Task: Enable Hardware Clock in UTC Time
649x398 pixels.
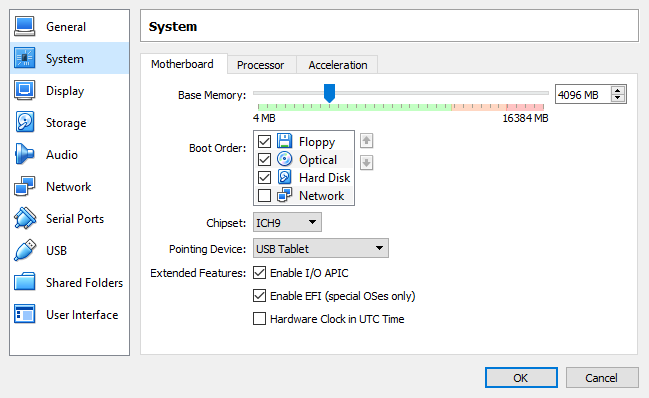Action: [260, 319]
